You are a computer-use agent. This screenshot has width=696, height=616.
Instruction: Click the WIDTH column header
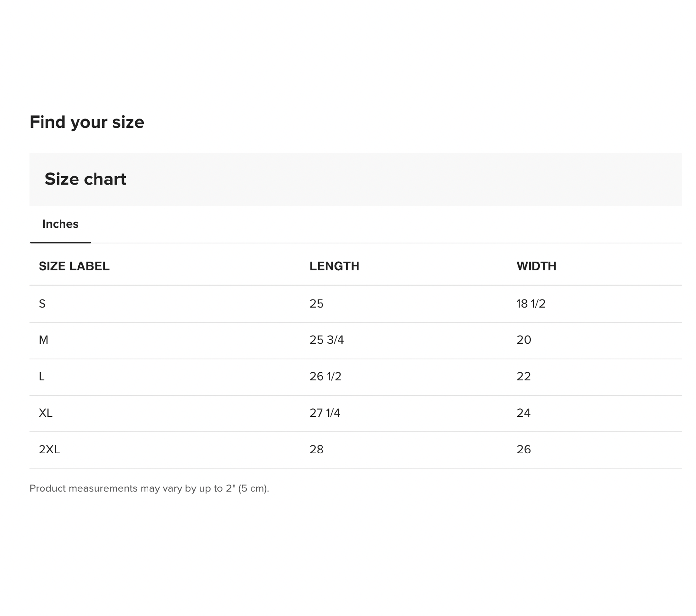536,266
